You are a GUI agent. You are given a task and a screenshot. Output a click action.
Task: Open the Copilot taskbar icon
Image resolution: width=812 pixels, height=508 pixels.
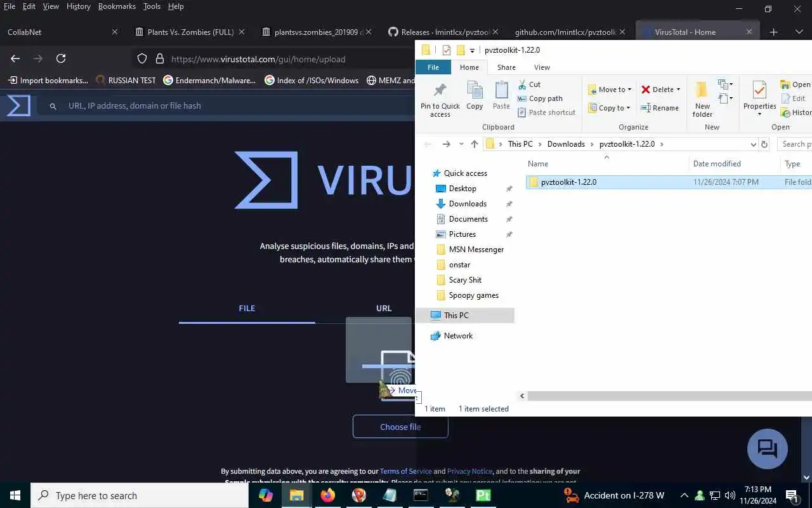pyautogui.click(x=265, y=495)
